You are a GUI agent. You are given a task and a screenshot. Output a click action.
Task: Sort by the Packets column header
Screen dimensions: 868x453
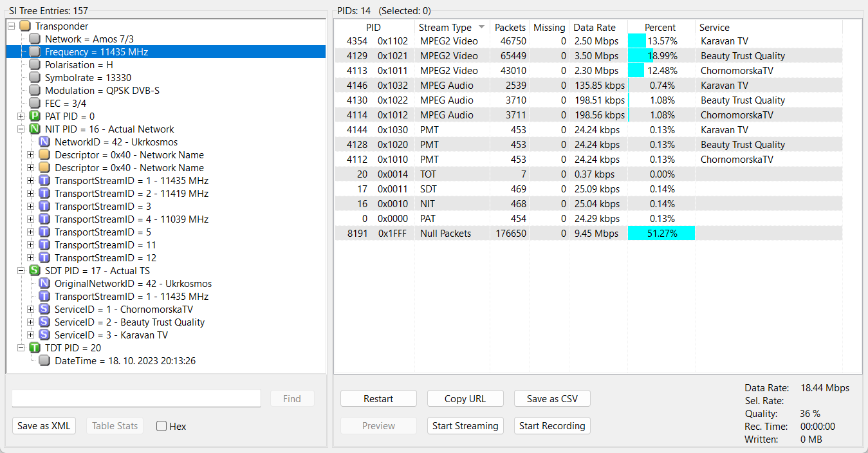coord(510,28)
